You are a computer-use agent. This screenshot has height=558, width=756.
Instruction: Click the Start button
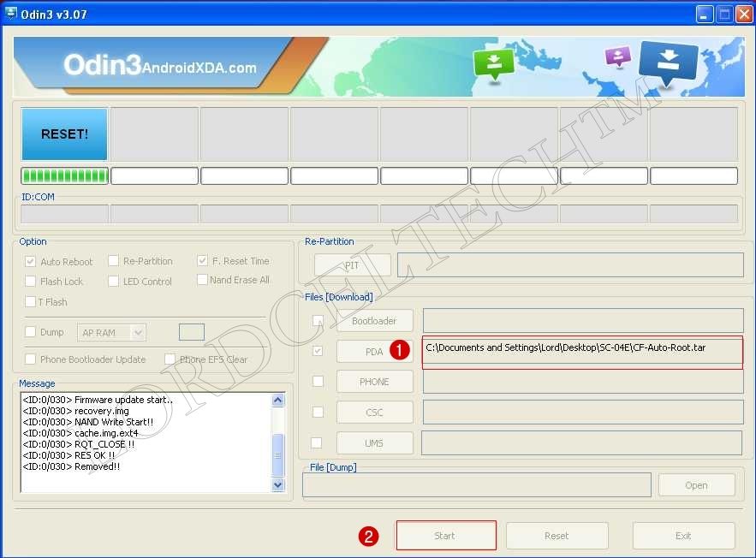pos(446,536)
